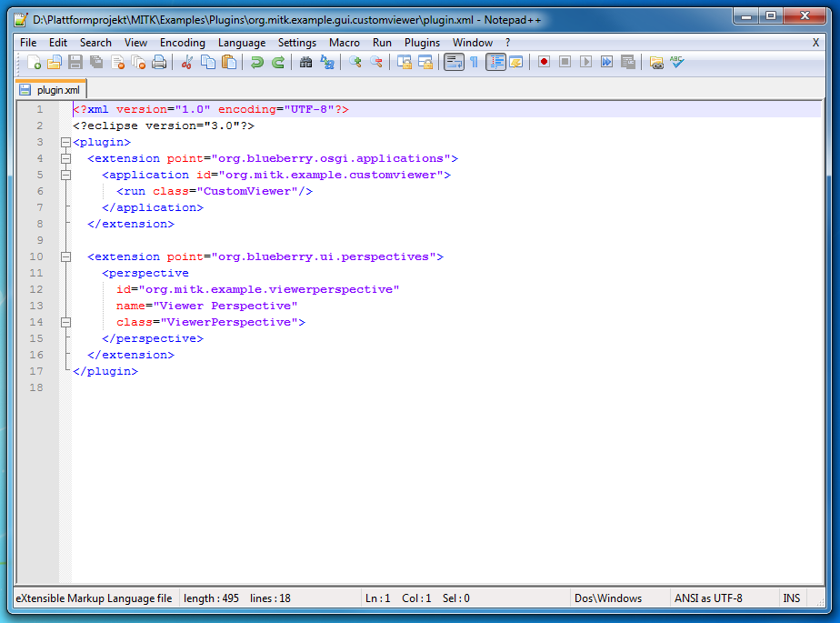Click line number 18 in margin
Screen dimensions: 840x623
pos(35,387)
